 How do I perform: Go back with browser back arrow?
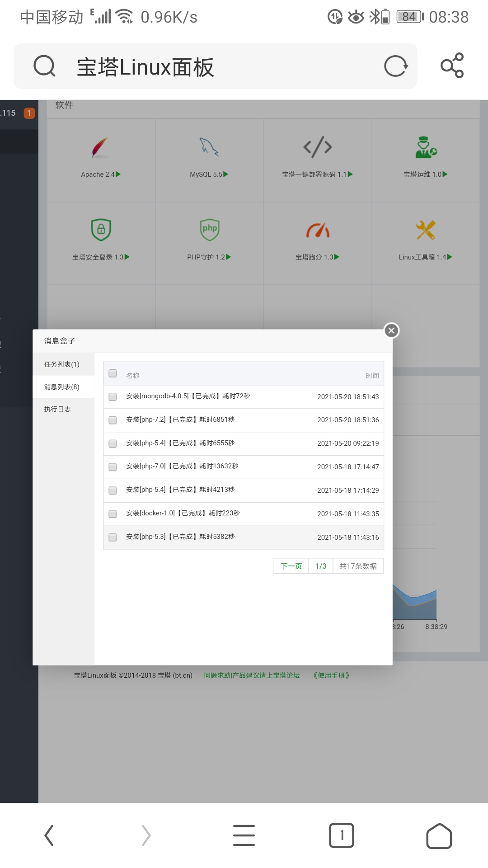(49, 835)
